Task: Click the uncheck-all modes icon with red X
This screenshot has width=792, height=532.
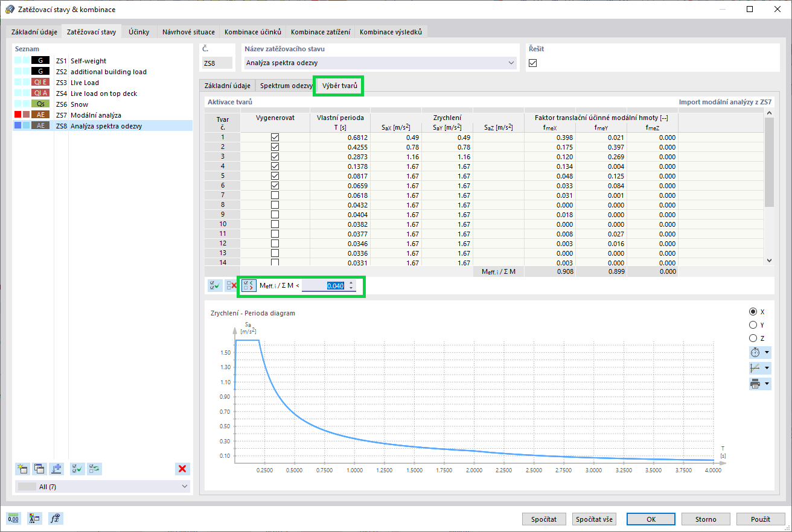Action: click(231, 285)
